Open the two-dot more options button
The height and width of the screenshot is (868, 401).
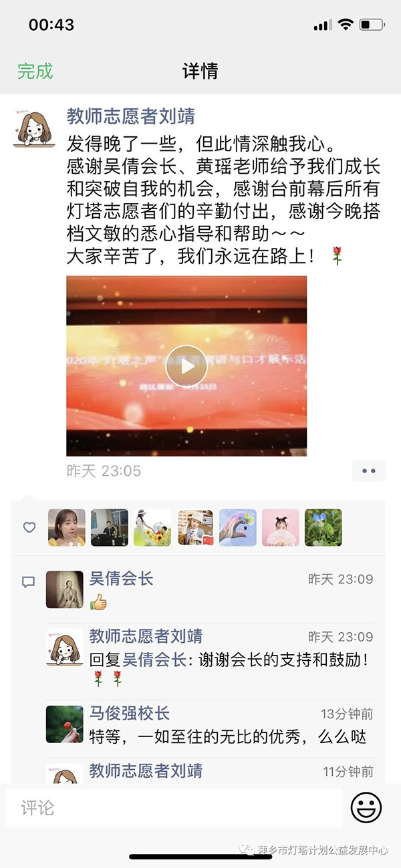click(x=369, y=471)
